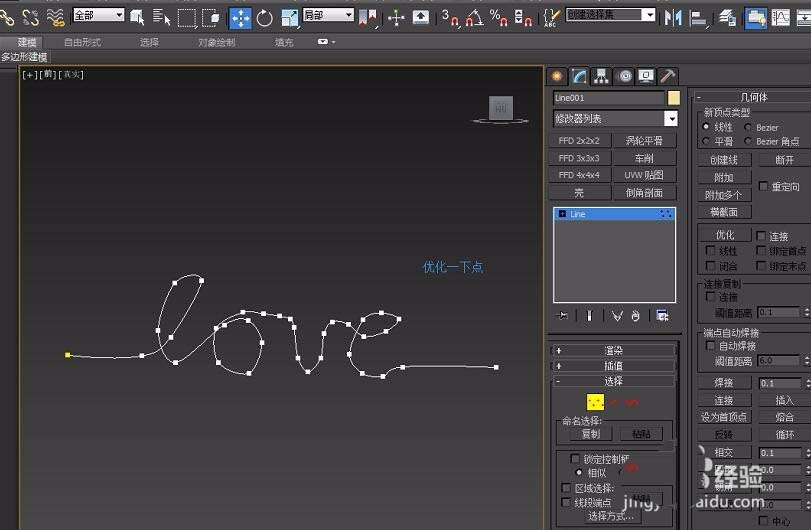Open the 全部 selection filter dropdown
Screen dimensions: 811x530
[x=98, y=14]
